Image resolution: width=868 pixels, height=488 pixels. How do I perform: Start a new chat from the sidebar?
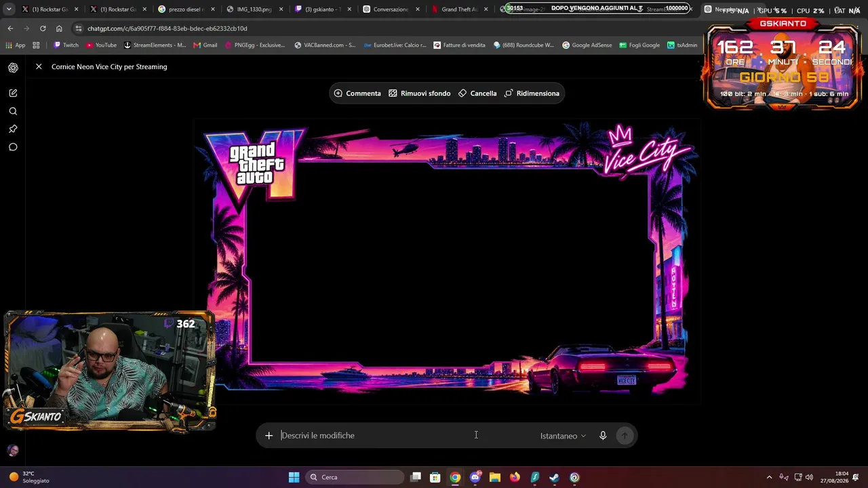coord(13,93)
